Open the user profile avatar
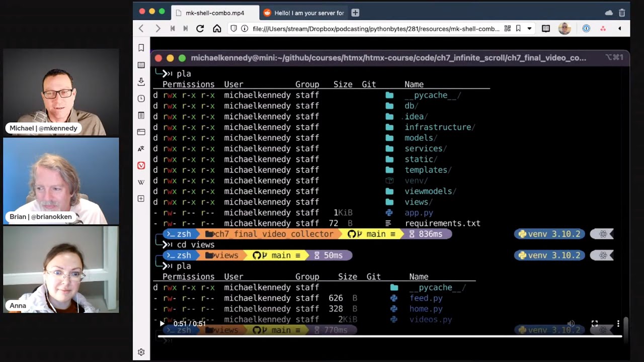The height and width of the screenshot is (362, 644). 565,29
